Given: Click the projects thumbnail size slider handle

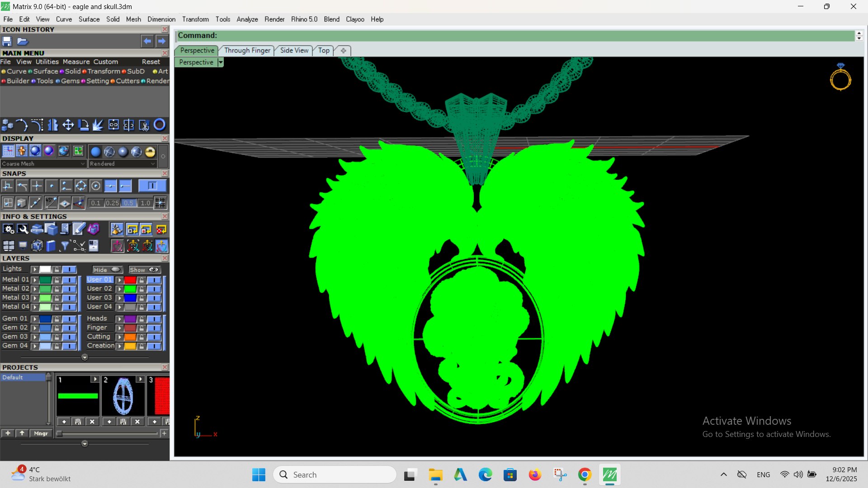Looking at the screenshot, I should (x=59, y=433).
